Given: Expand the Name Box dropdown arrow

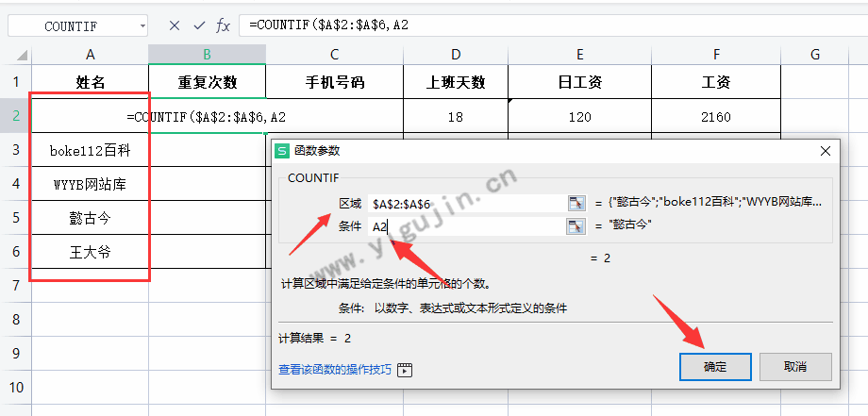Looking at the screenshot, I should pyautogui.click(x=142, y=26).
